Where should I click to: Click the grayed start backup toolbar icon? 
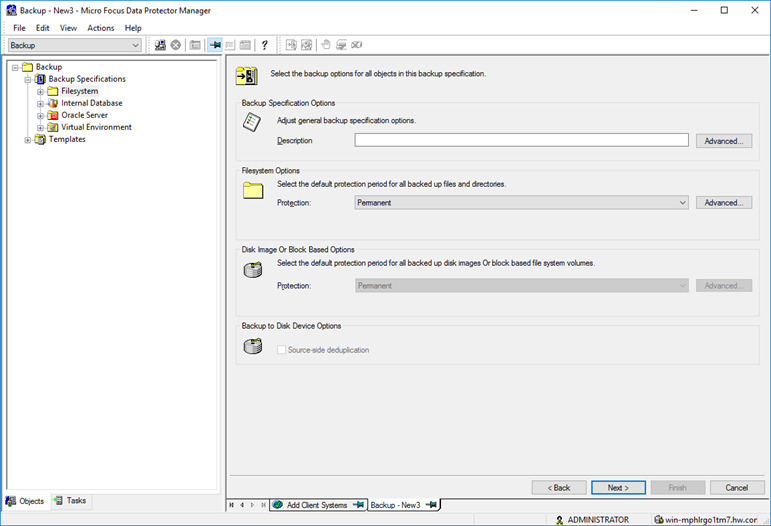click(291, 45)
